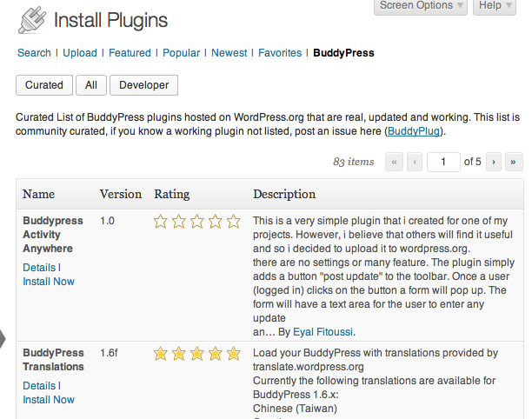Show All BuddyPress plugins

tap(91, 85)
